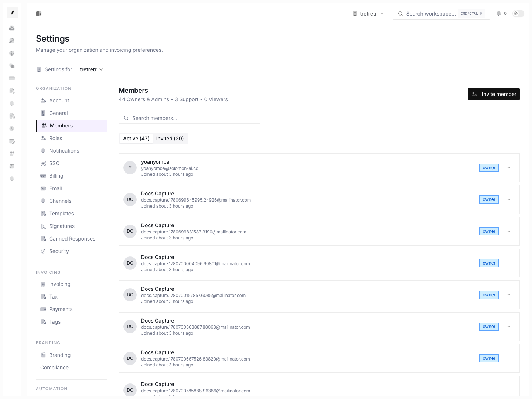This screenshot has height=399, width=532.
Task: Click the Signatures pen icon in settings nav
Action: coord(43,226)
